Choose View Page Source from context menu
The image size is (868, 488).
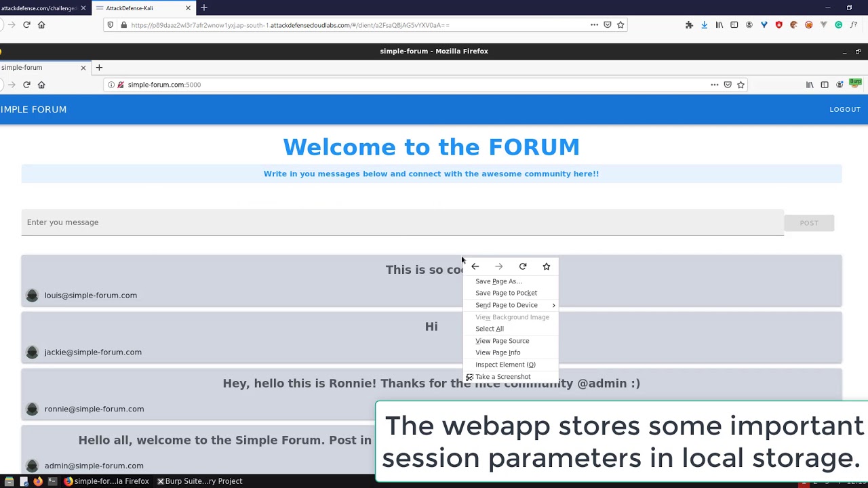(511, 341)
